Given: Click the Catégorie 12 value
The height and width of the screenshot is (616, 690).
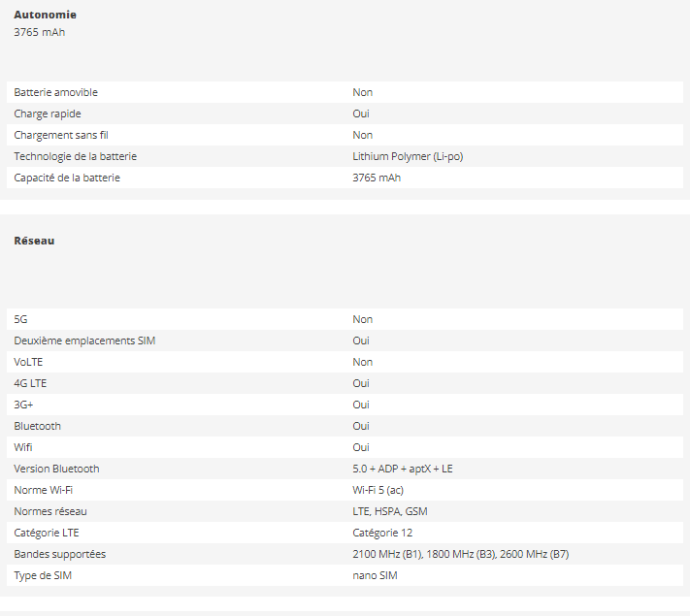Looking at the screenshot, I should [382, 533].
